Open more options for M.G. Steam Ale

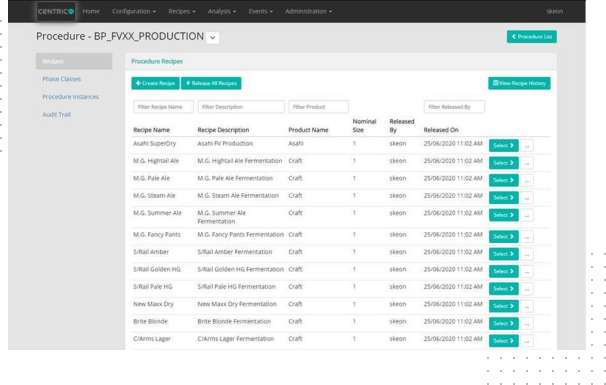[x=527, y=198]
